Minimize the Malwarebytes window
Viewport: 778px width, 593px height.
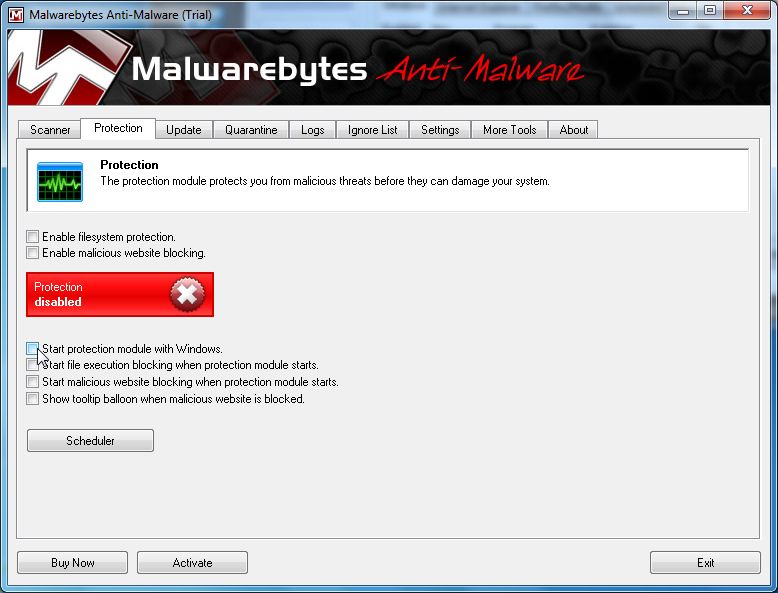(x=683, y=10)
